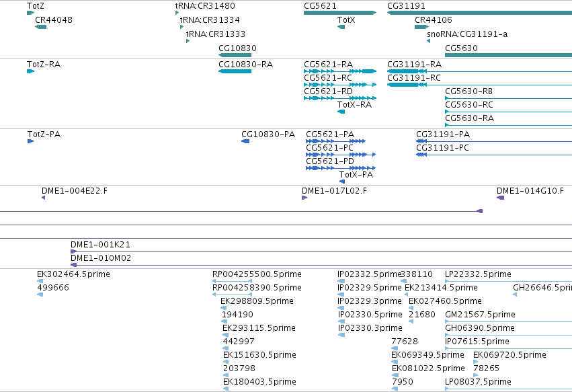This screenshot has height=392, width=572.
Task: Click the 194190 EST label
Action: point(237,315)
